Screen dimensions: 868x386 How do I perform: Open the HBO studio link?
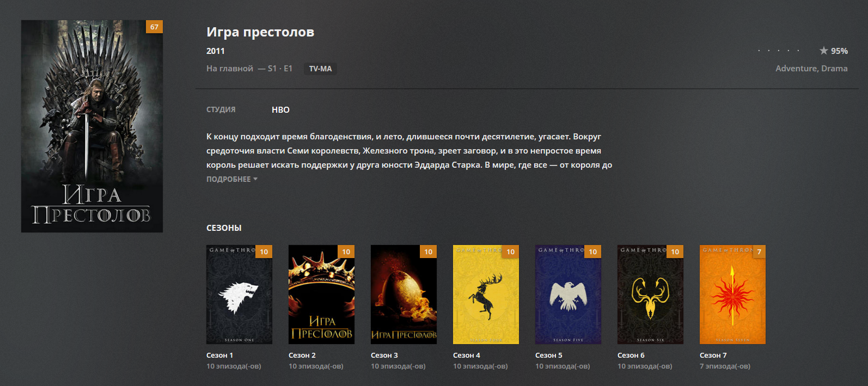pos(280,109)
